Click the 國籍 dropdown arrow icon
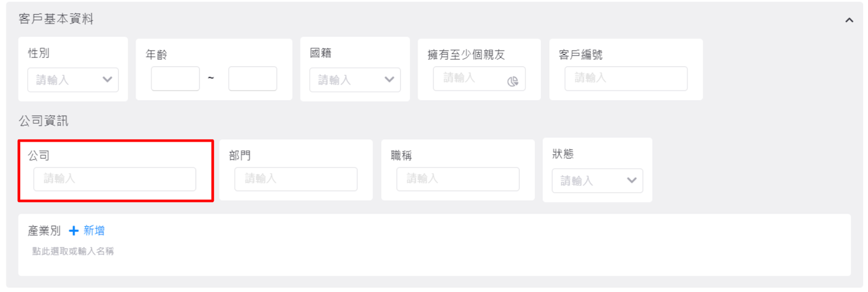This screenshot has height=292, width=868. pyautogui.click(x=389, y=79)
